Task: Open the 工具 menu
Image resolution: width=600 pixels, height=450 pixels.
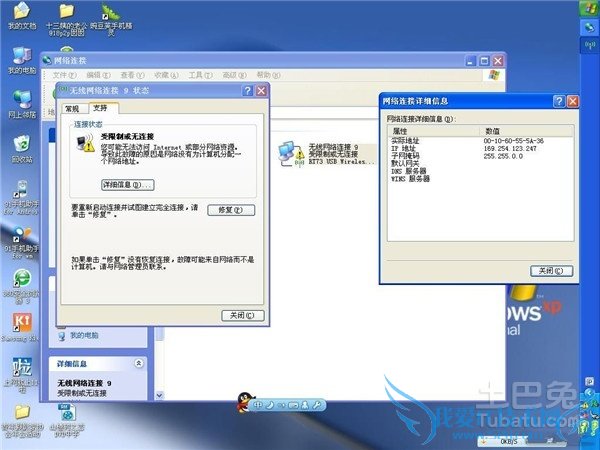Action: point(201,75)
